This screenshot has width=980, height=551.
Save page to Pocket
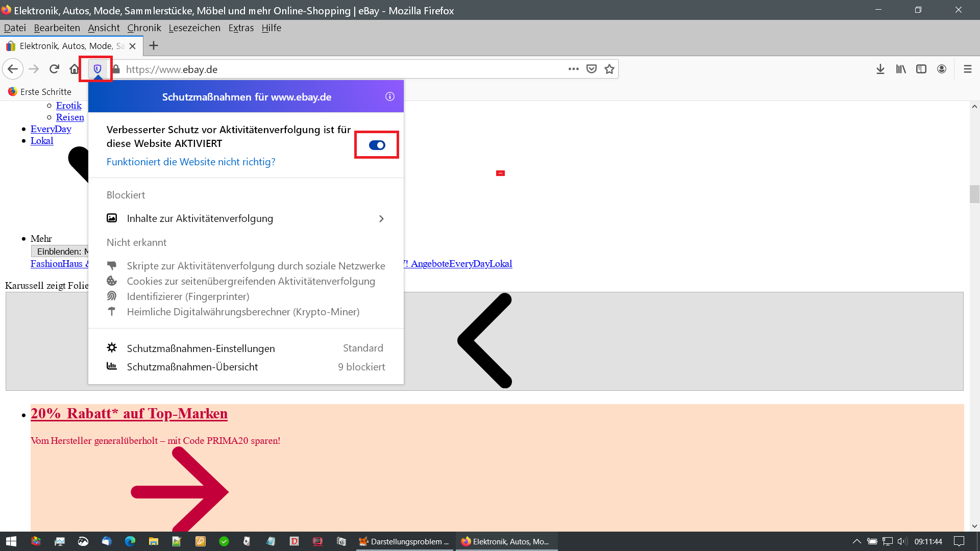click(x=592, y=69)
